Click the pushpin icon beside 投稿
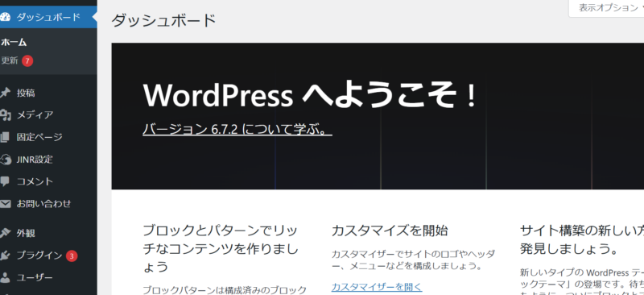 point(5,93)
